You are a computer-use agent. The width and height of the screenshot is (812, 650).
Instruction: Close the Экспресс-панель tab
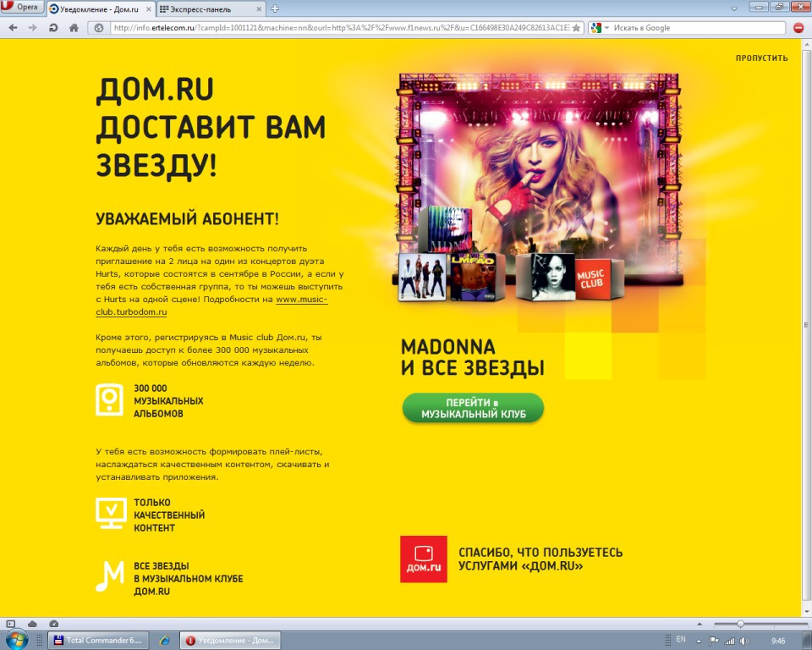tap(259, 9)
